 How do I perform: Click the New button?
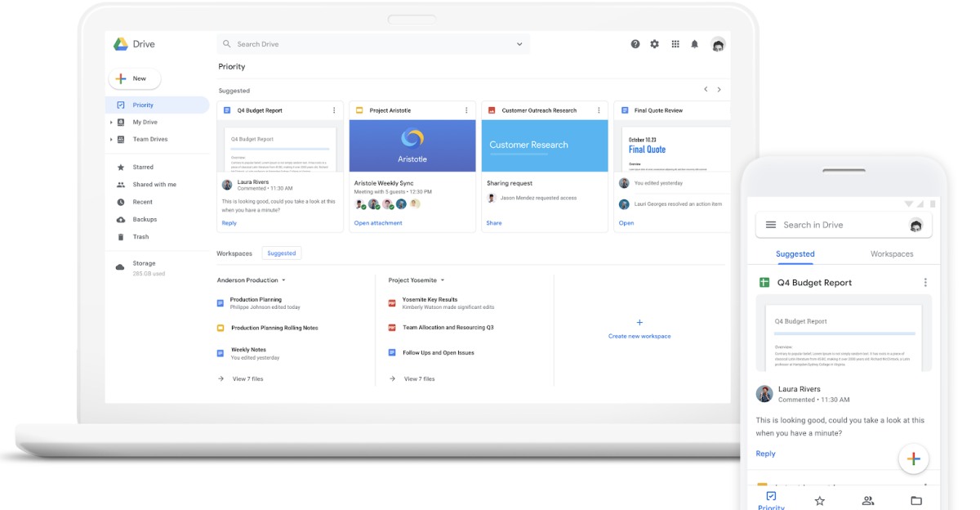[x=135, y=78]
